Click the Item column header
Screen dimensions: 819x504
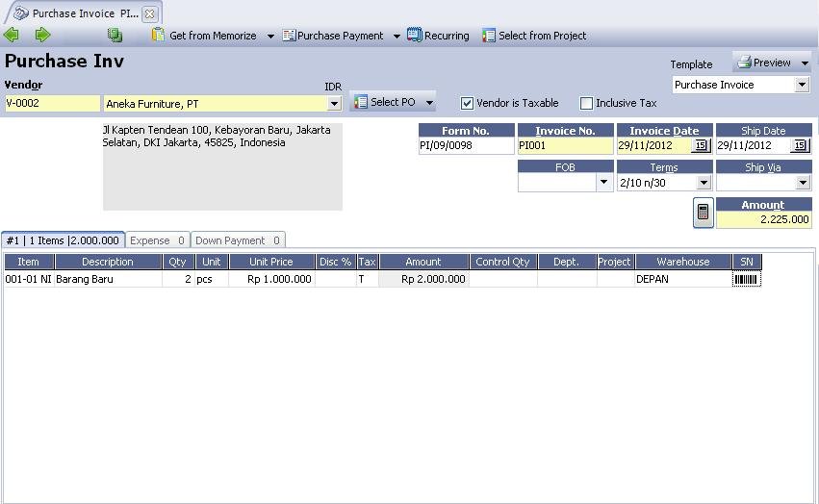[x=29, y=262]
